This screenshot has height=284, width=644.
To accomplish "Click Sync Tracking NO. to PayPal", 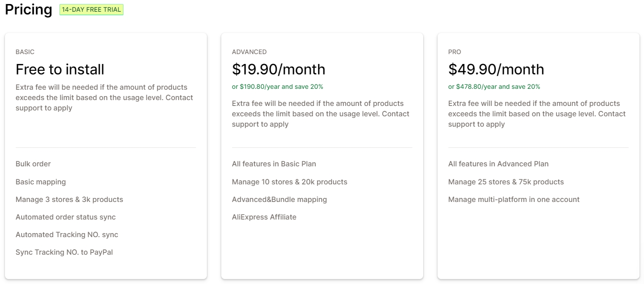I will [x=64, y=252].
